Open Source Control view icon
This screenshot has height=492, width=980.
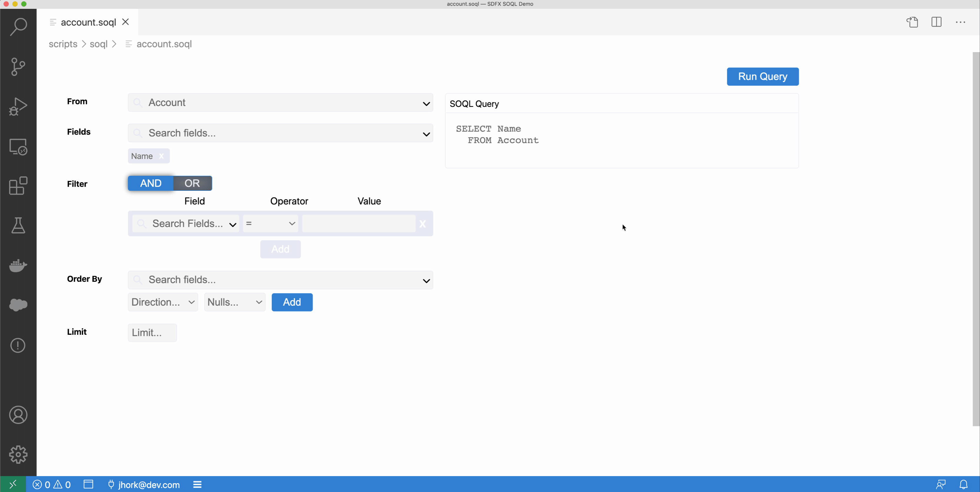pos(18,67)
